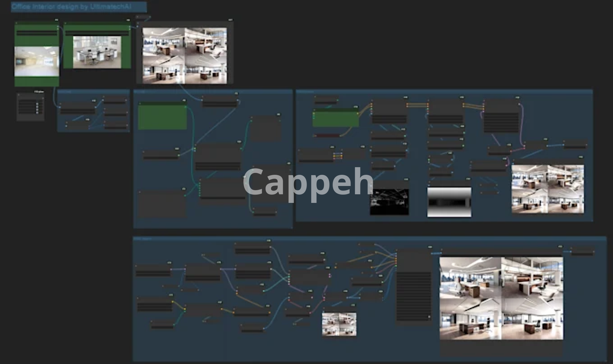Image resolution: width=613 pixels, height=364 pixels.
Task: Click output socket of empty-room image node
Action: (x=58, y=27)
